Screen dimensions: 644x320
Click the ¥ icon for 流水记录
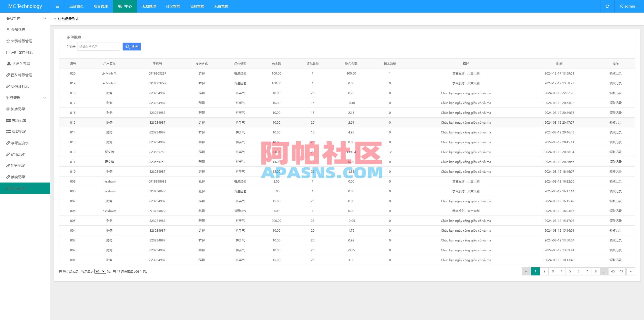[8, 109]
